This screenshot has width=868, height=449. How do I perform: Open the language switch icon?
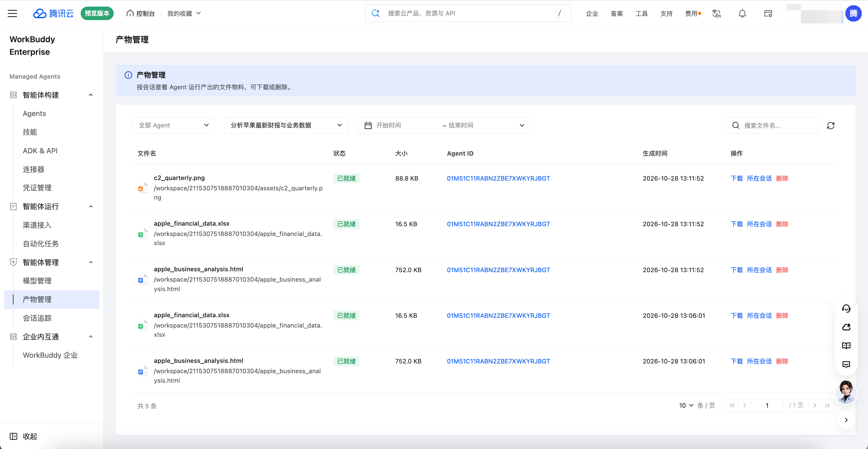click(x=716, y=13)
